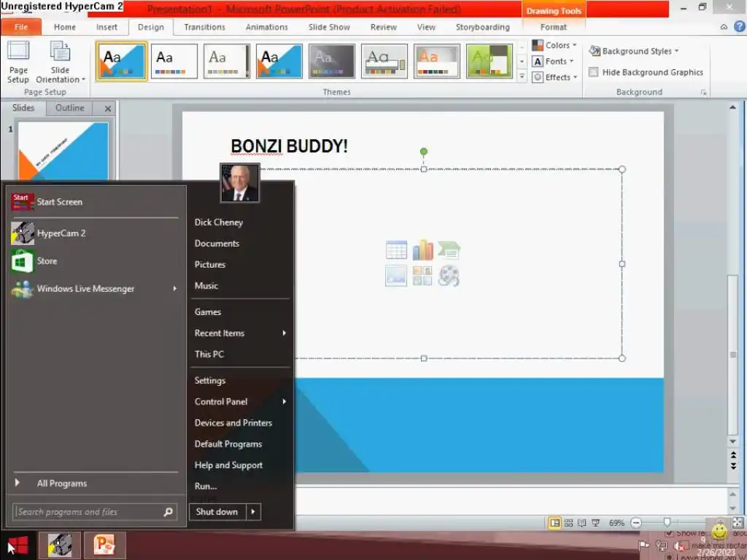Switch to Outline pane tab
The height and width of the screenshot is (560, 747).
(x=69, y=108)
